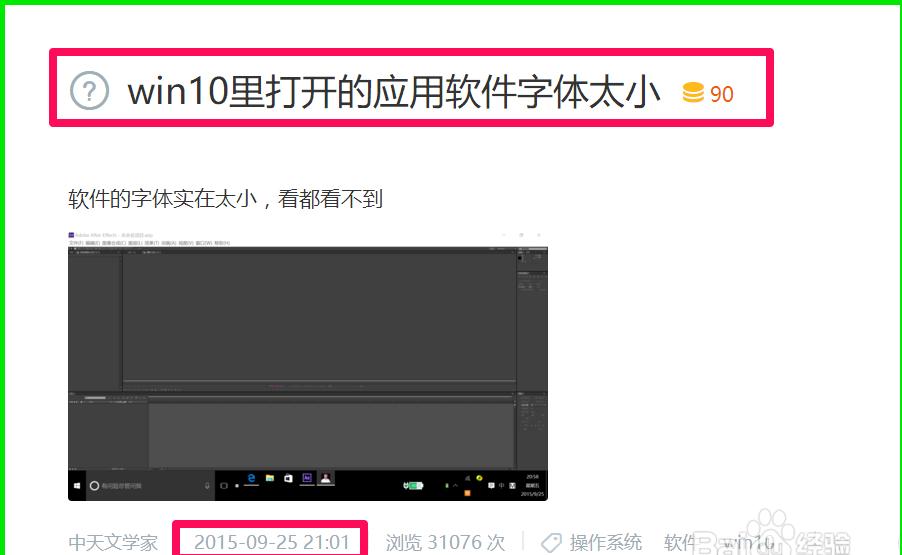
Task: Click the question mark icon beside the title
Action: [89, 91]
